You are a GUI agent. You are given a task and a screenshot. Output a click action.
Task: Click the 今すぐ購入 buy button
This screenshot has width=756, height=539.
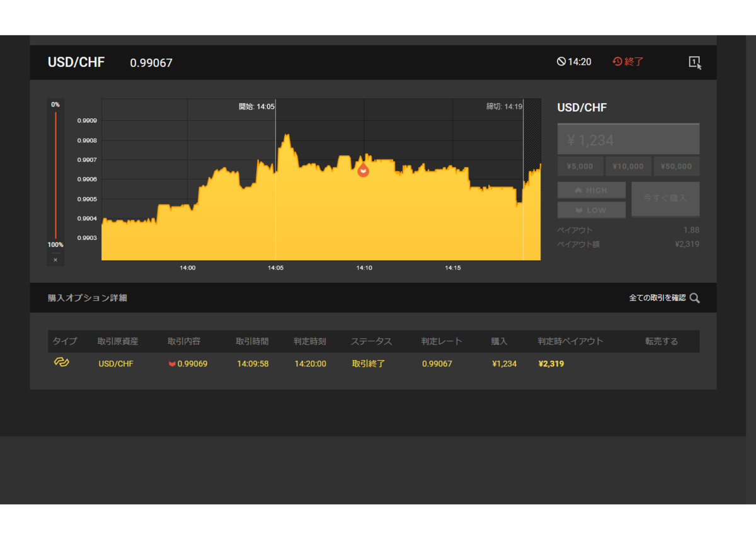coord(665,199)
